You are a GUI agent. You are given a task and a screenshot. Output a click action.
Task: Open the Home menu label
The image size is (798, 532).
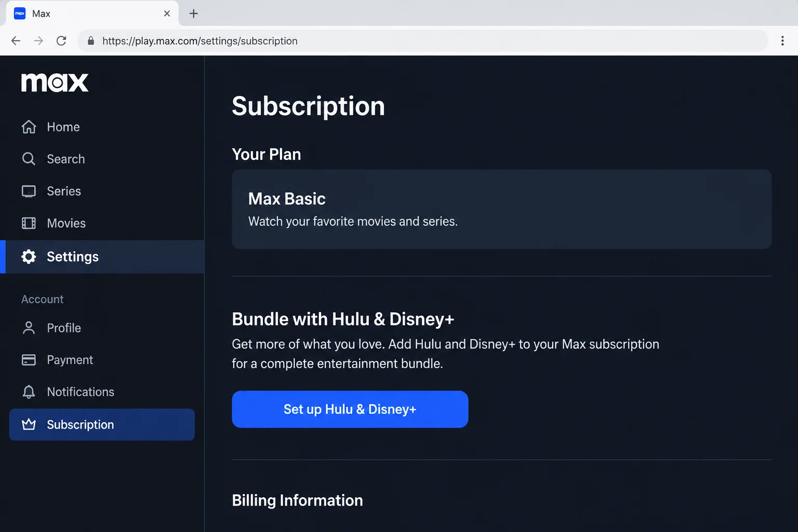point(63,127)
